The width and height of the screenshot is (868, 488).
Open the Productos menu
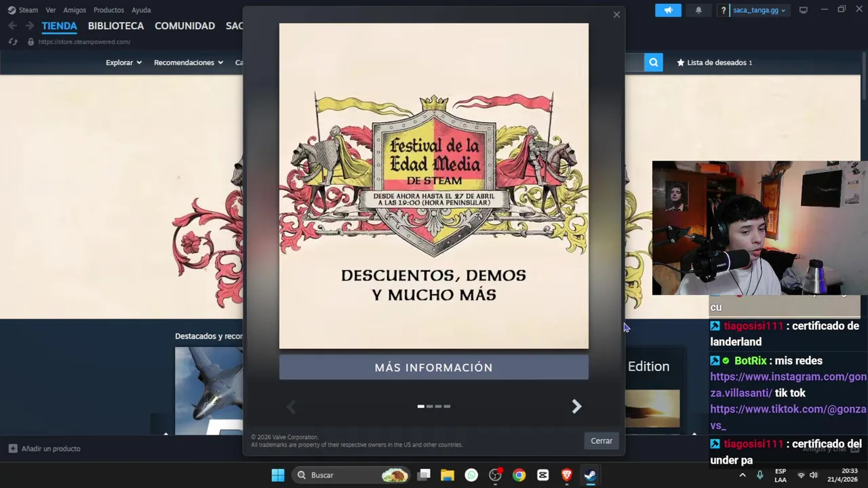(x=108, y=10)
